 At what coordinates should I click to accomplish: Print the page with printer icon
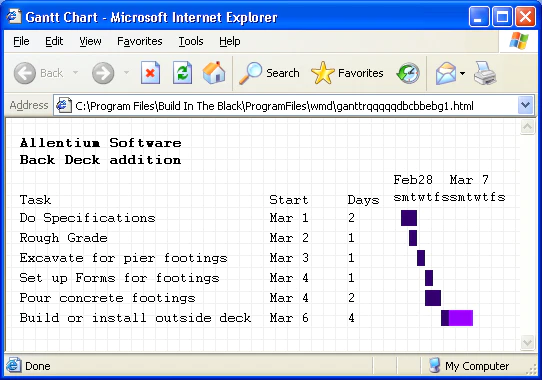coord(485,73)
